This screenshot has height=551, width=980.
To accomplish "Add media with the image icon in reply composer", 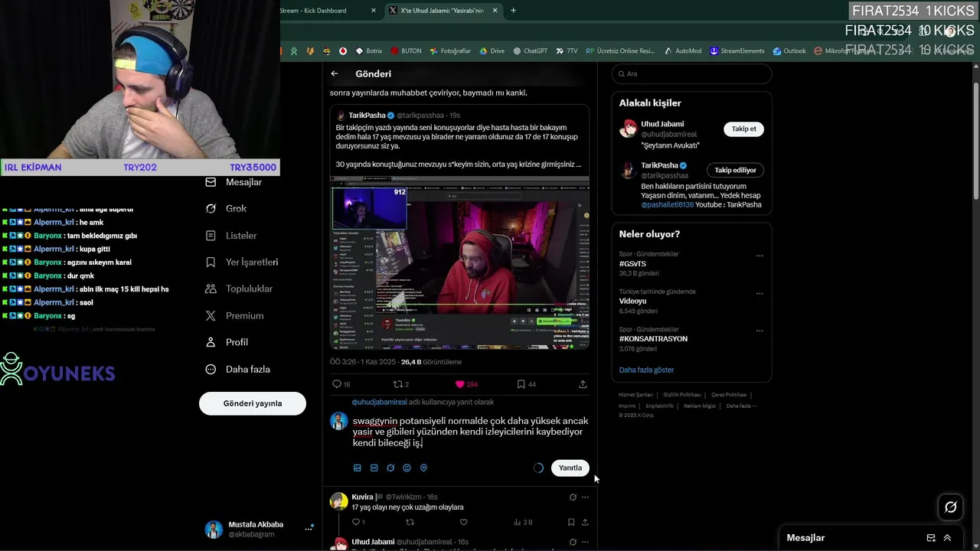I will tap(357, 468).
